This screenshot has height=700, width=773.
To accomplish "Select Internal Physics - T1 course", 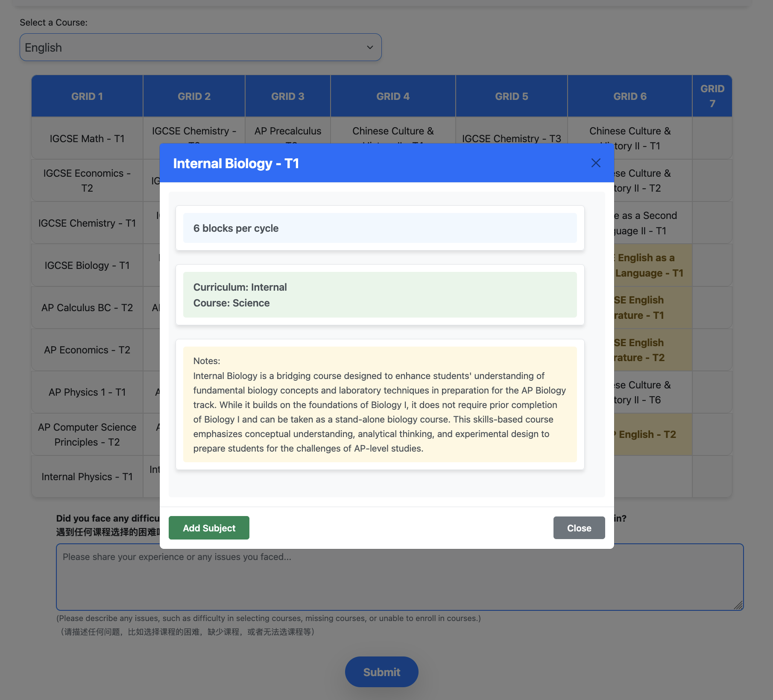I will (x=87, y=476).
